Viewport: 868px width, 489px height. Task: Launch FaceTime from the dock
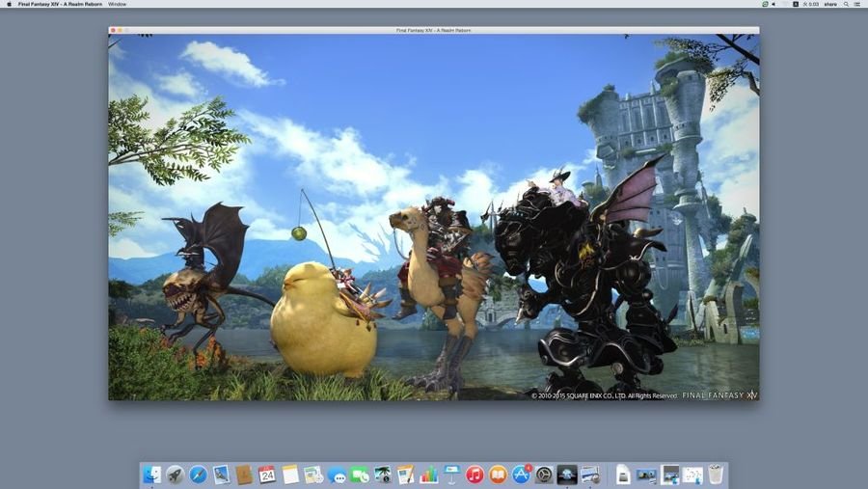click(360, 475)
